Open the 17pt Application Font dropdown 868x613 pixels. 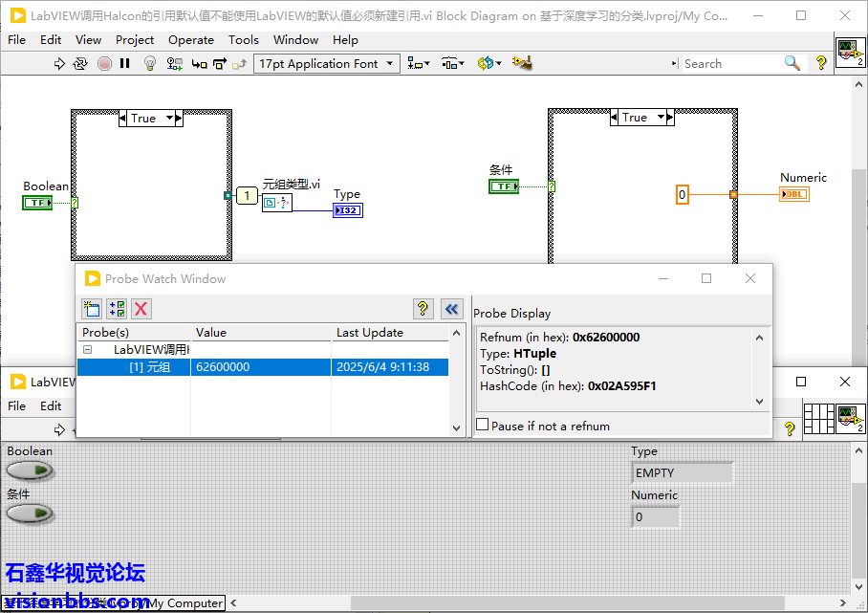tap(327, 63)
